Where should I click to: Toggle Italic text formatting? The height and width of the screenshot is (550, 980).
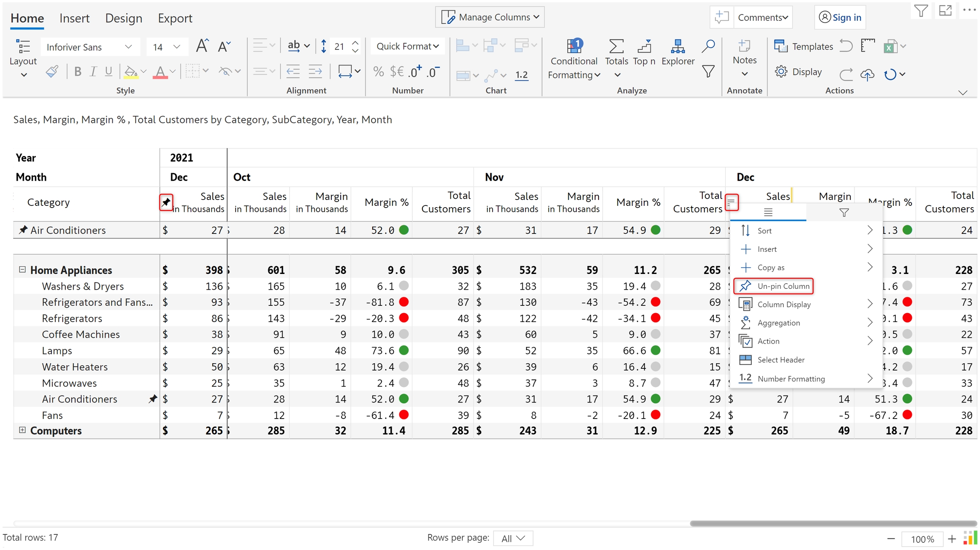click(93, 72)
